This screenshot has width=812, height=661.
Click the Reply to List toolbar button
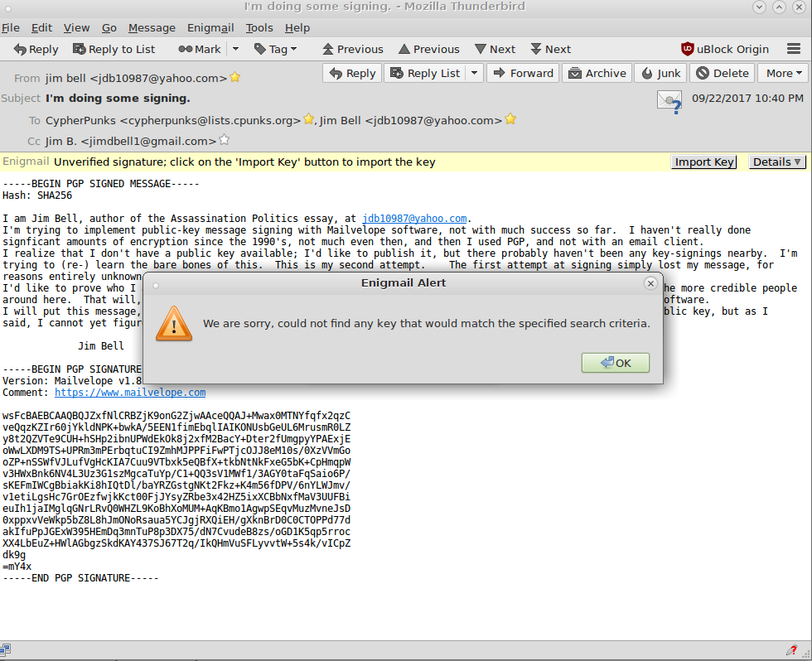(x=114, y=49)
